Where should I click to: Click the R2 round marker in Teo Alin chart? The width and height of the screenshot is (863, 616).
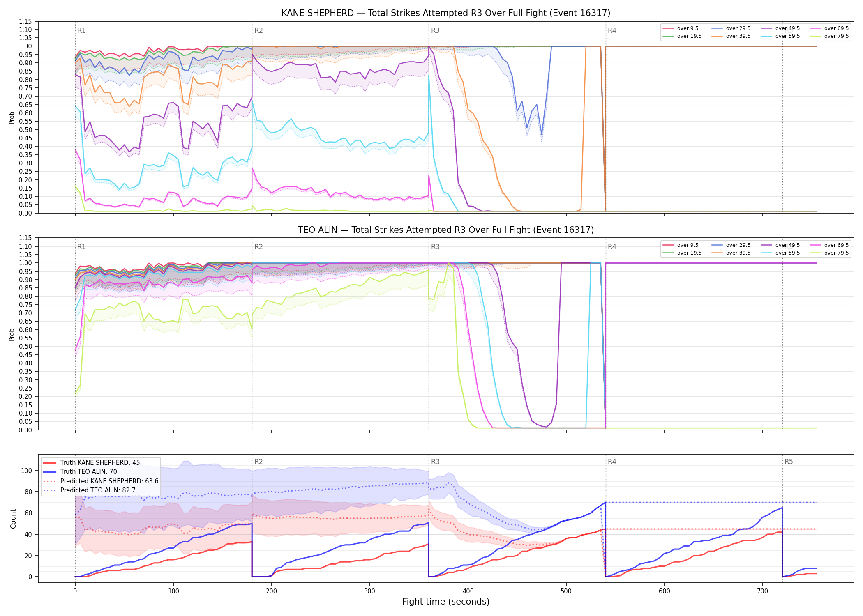tap(258, 247)
